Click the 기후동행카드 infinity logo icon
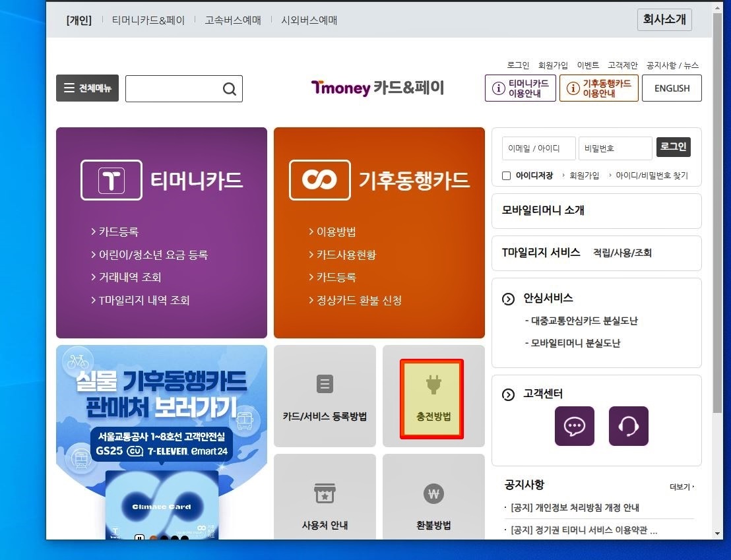This screenshot has width=731, height=560. click(x=320, y=180)
